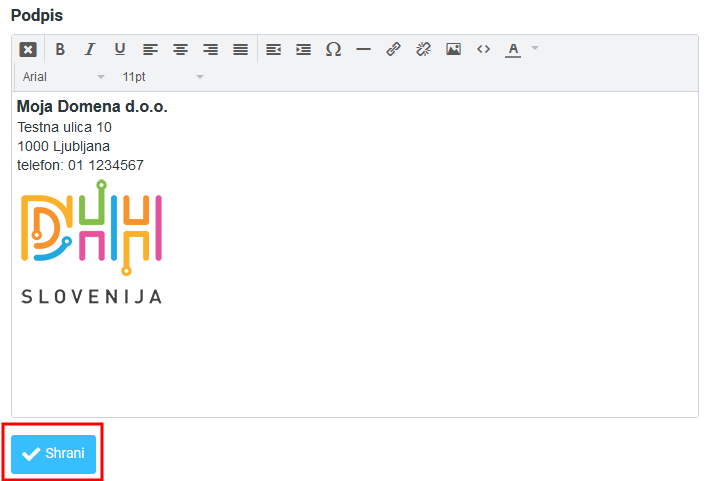This screenshot has width=709, height=481.
Task: Click the clear formatting X icon
Action: 28,49
